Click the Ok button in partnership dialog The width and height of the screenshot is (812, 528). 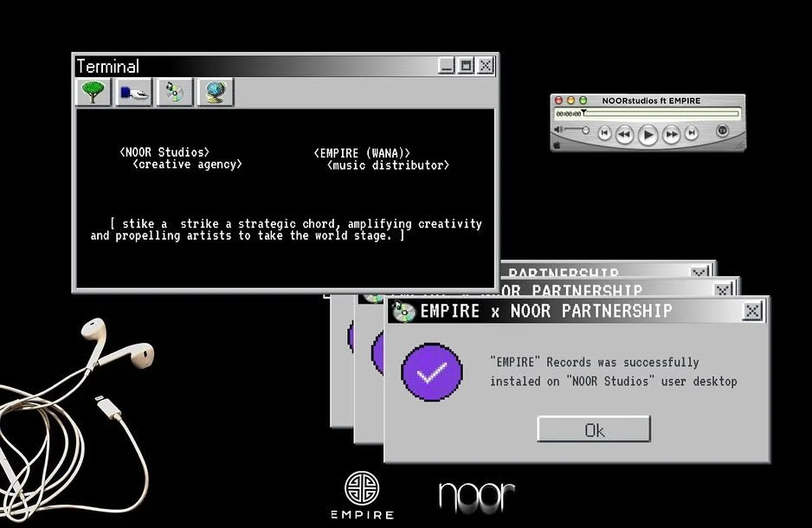click(x=594, y=429)
